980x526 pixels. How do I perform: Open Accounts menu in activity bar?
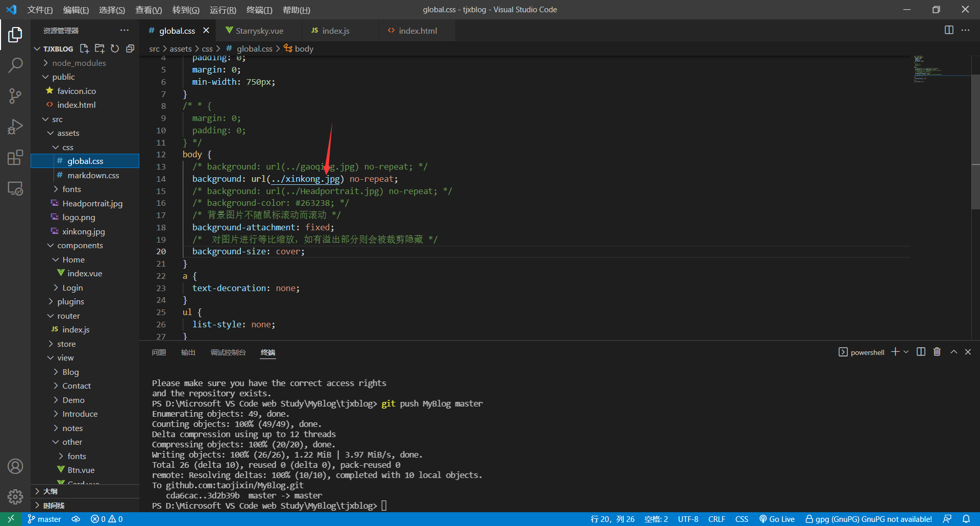[15, 466]
